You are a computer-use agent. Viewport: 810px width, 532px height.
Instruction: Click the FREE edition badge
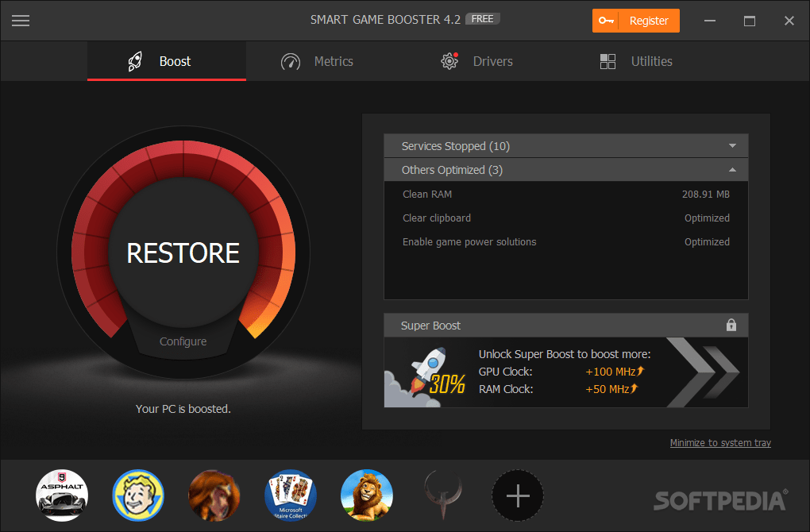tap(483, 19)
